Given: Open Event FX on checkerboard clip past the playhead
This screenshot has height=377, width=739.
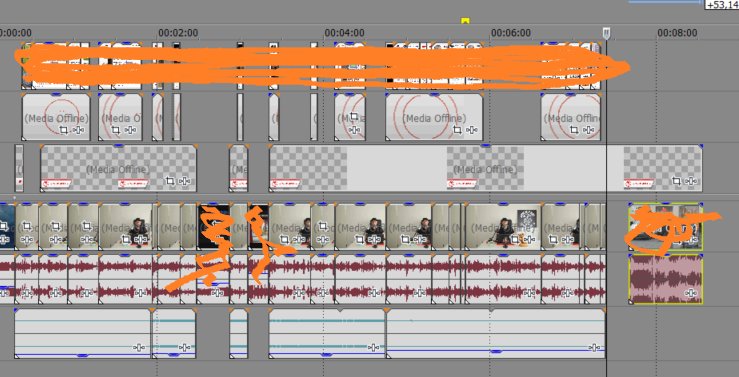Looking at the screenshot, I should (x=691, y=181).
